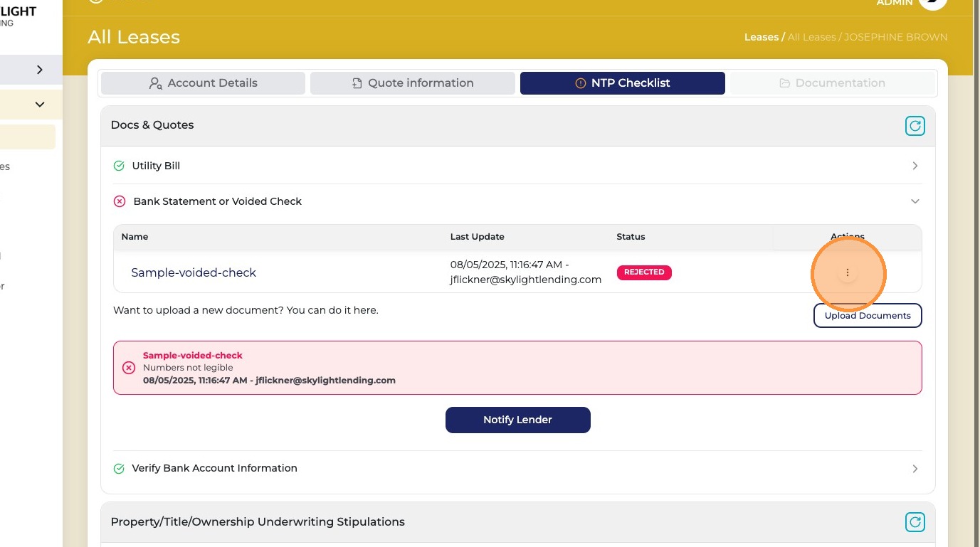Click the 'Property/Title/Ownership Underwriting Stipulations' header
Screen dimensions: 980x547
[x=258, y=522]
